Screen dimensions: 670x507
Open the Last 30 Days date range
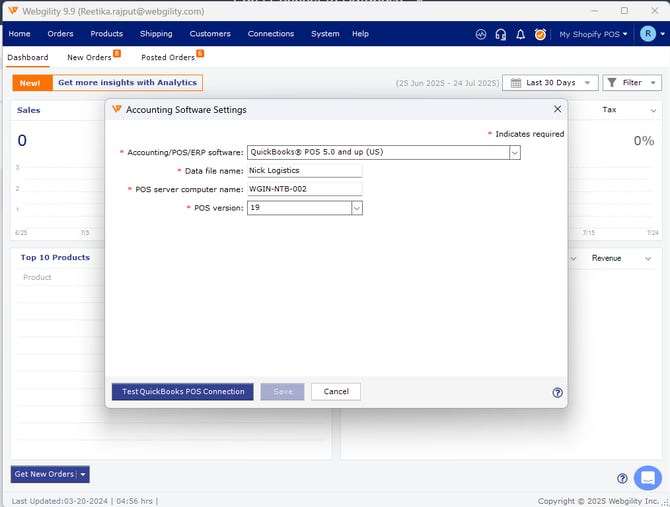coord(550,83)
